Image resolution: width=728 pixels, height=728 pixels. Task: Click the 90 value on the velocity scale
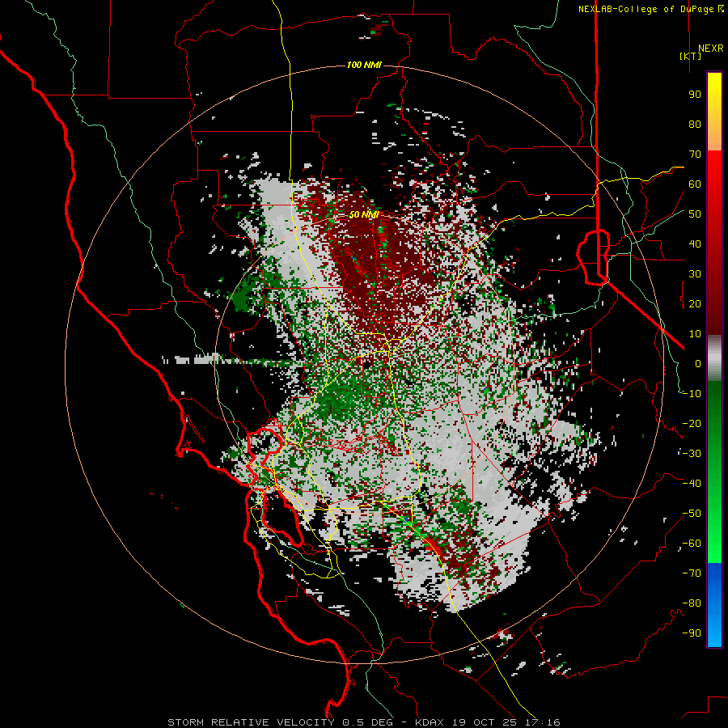click(695, 95)
